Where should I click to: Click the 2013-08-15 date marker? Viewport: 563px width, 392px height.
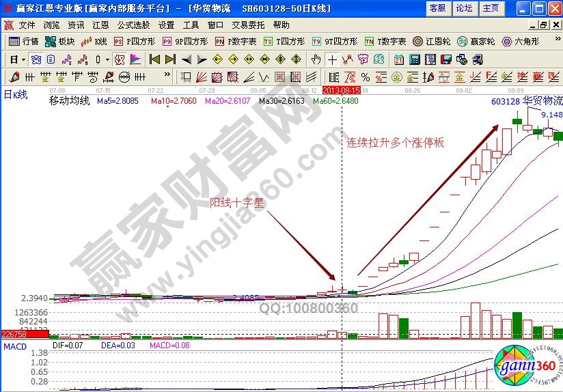pyautogui.click(x=341, y=89)
